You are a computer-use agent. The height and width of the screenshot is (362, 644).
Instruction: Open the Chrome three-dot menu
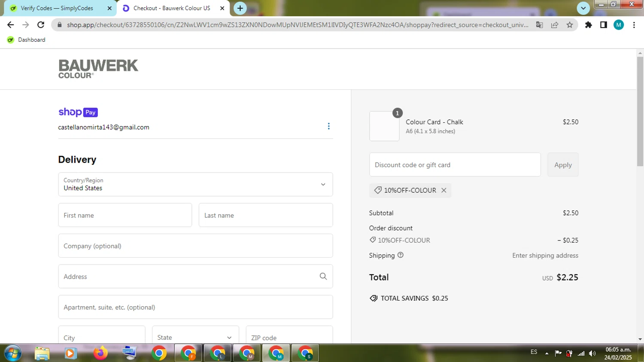tap(634, 25)
